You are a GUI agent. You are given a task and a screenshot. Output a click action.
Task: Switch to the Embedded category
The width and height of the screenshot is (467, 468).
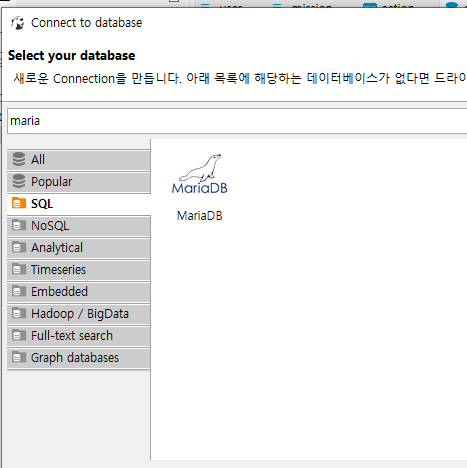pos(79,292)
